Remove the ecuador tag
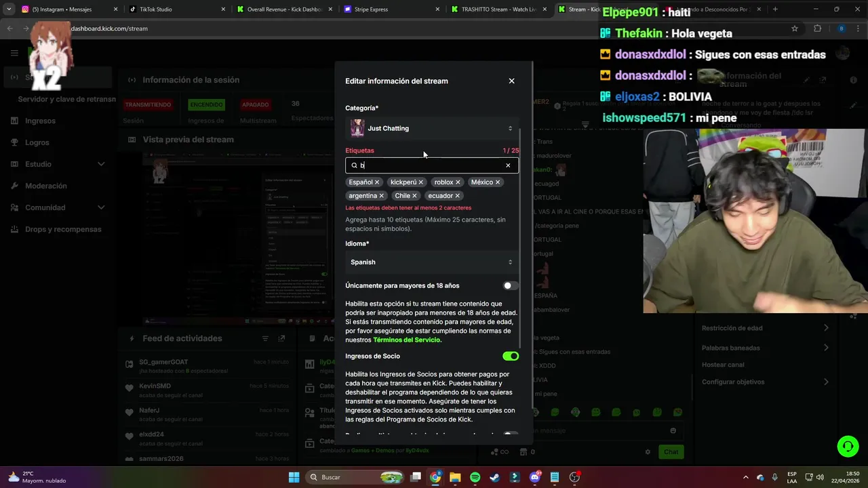868x488 pixels. click(x=458, y=196)
